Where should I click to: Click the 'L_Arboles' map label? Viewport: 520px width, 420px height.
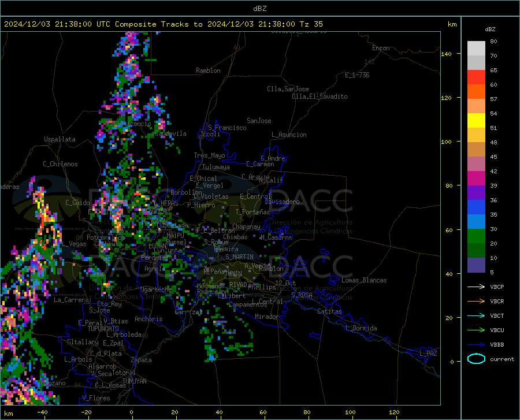click(x=78, y=359)
